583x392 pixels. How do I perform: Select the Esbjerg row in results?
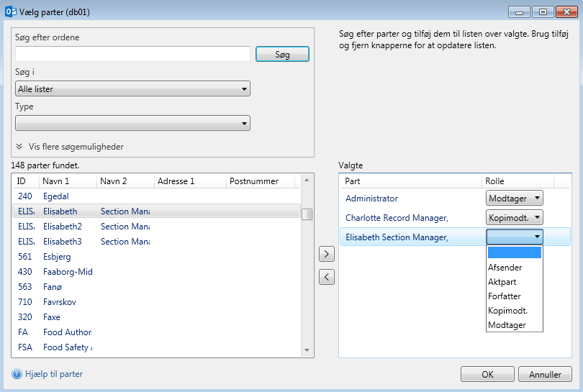(57, 257)
